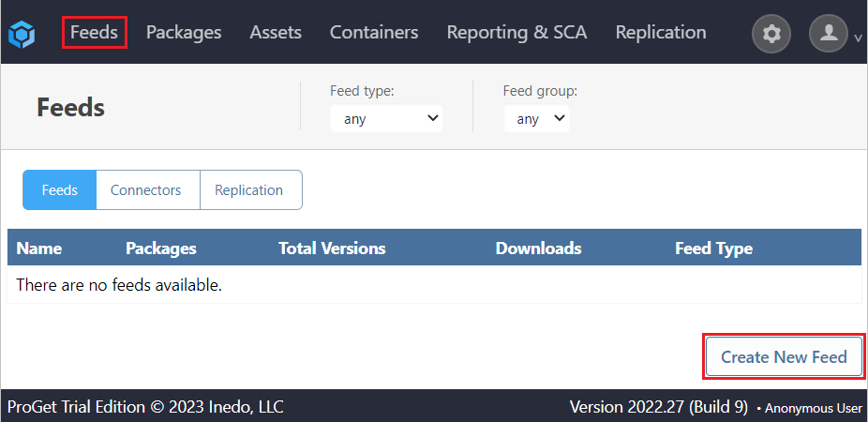Open the user profile avatar menu
Viewport: 868px width, 422px height.
829,34
